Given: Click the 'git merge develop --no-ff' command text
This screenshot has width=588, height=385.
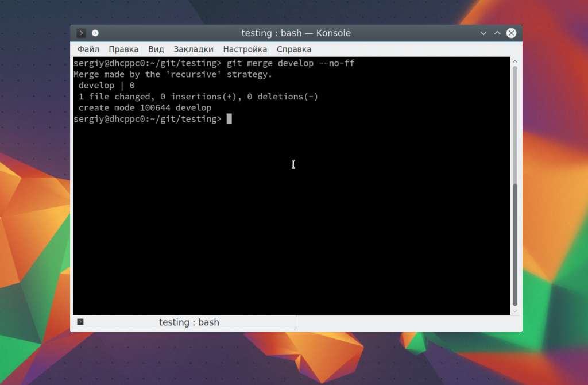Looking at the screenshot, I should coord(291,63).
